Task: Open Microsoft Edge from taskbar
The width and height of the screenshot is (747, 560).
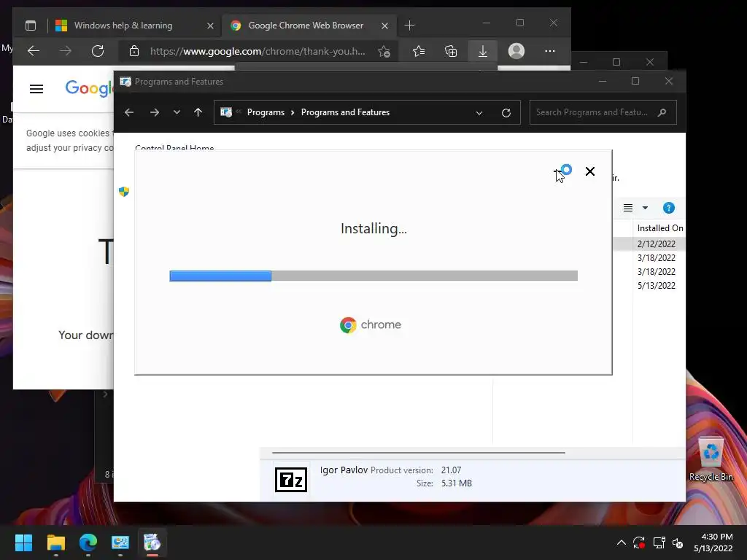Action: [88, 542]
